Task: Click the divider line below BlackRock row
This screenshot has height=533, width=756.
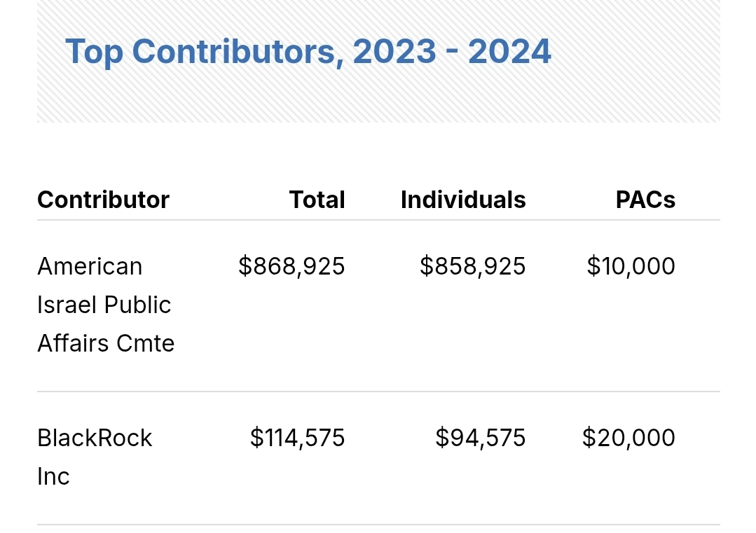Action: (x=378, y=525)
